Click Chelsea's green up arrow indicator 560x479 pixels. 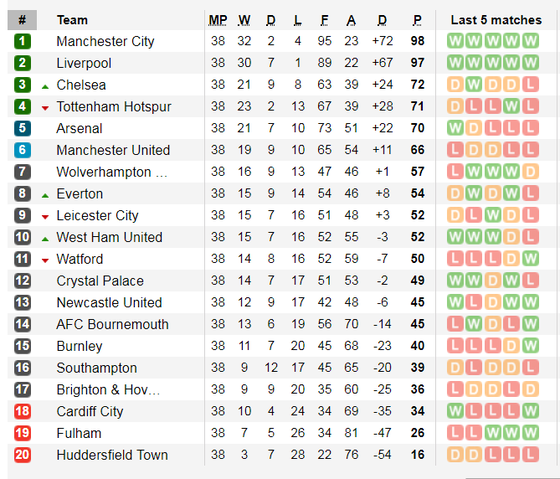[x=45, y=86]
